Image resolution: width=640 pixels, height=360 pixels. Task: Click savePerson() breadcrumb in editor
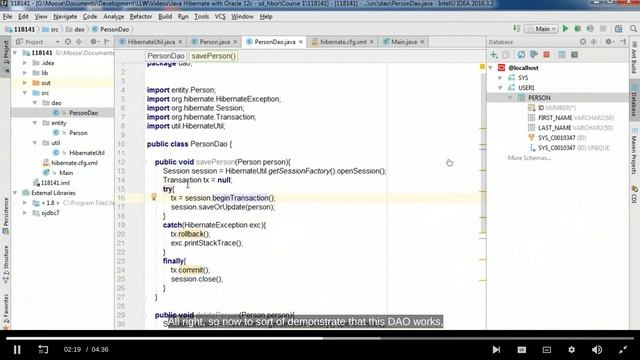213,56
